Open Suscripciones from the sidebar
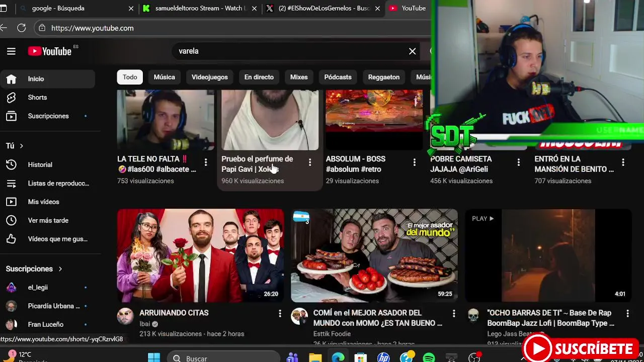Screen dimensions: 644x362 47,116
